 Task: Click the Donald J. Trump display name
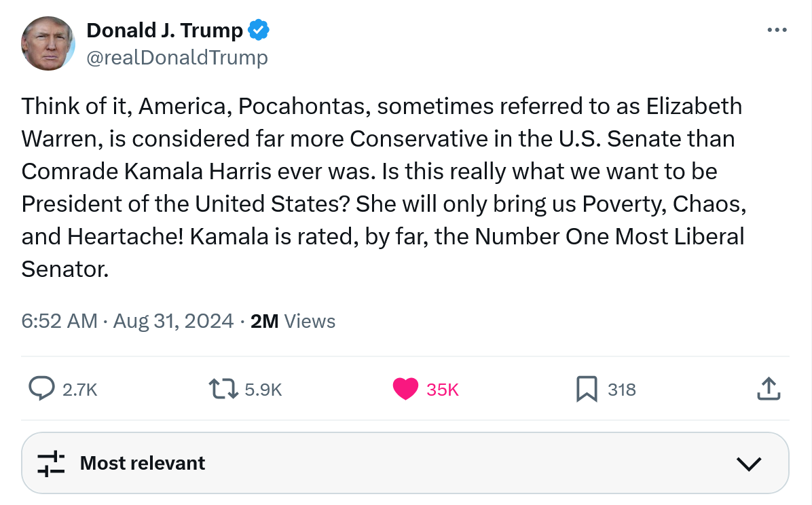pyautogui.click(x=165, y=30)
